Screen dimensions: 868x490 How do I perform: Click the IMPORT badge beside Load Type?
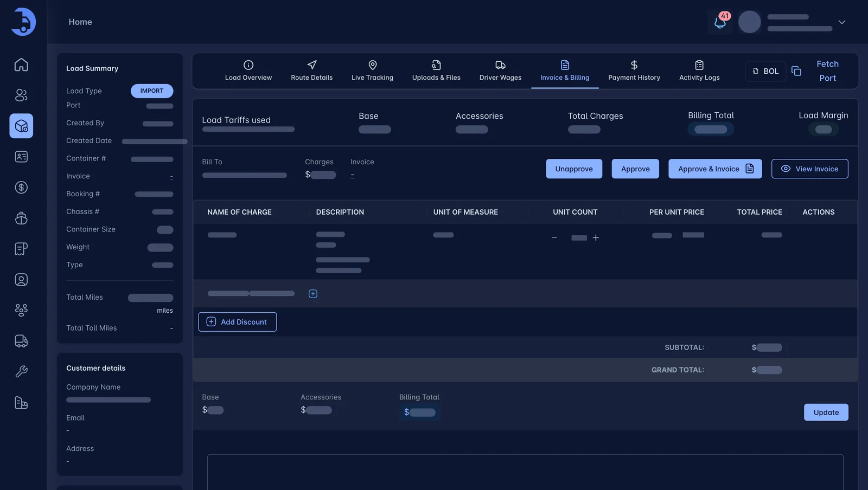152,91
